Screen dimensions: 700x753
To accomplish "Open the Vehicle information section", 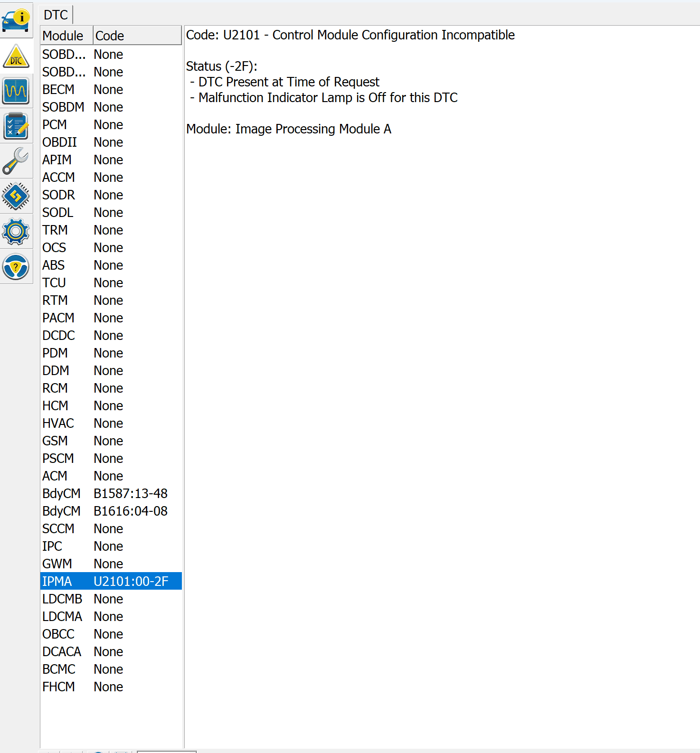I will [16, 20].
